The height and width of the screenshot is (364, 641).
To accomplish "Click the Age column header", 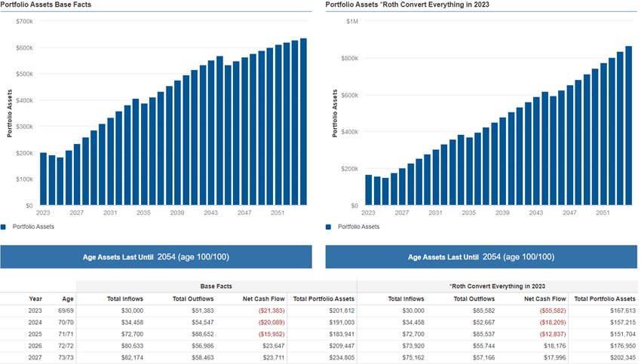I will 69,298.
